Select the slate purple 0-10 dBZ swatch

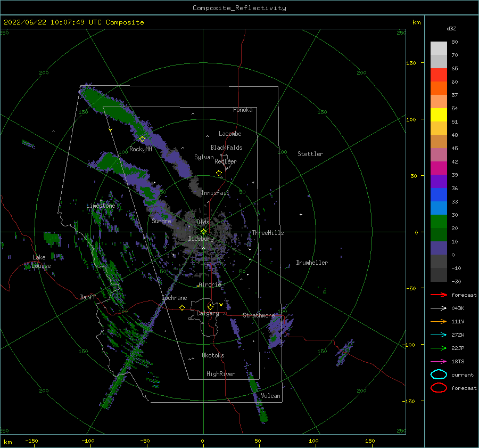(x=439, y=248)
